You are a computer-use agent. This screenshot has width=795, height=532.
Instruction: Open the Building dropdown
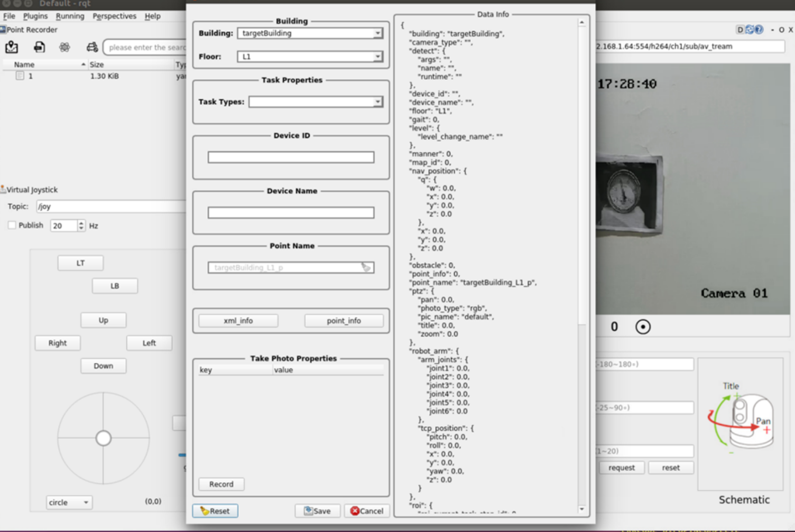click(310, 33)
